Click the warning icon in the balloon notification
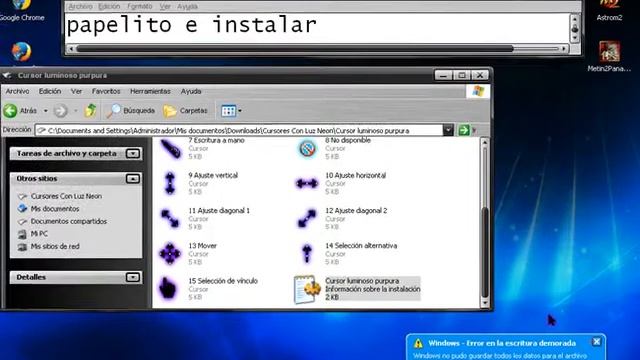Screen dimensions: 640x360 coord(418,343)
